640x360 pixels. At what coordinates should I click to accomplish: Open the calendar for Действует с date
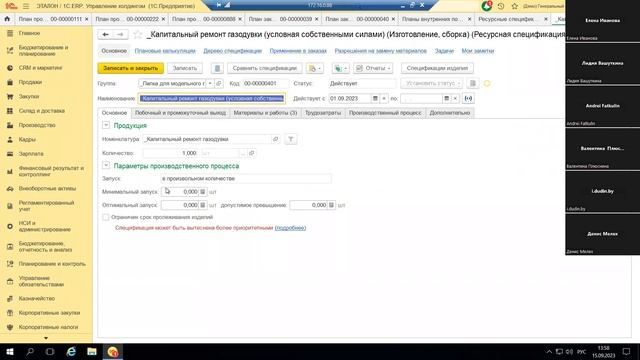375,98
